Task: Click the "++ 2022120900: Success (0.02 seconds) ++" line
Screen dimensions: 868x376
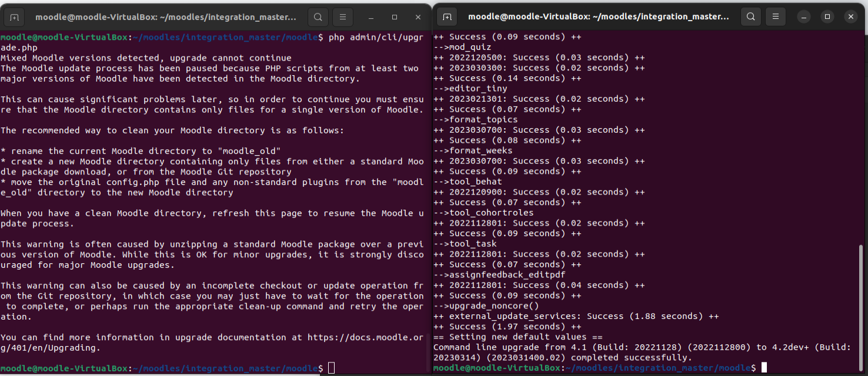Action: [x=539, y=192]
